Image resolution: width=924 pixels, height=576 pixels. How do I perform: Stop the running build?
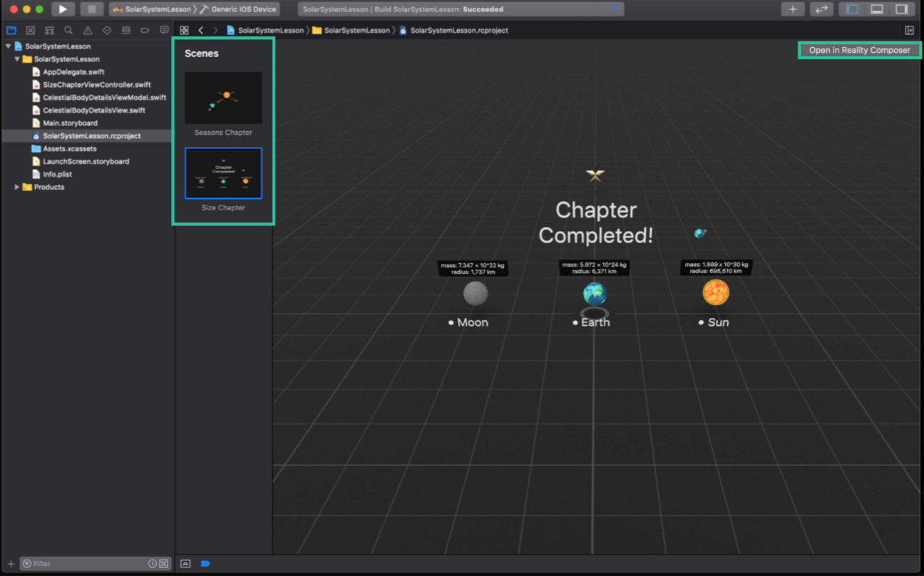pyautogui.click(x=91, y=9)
